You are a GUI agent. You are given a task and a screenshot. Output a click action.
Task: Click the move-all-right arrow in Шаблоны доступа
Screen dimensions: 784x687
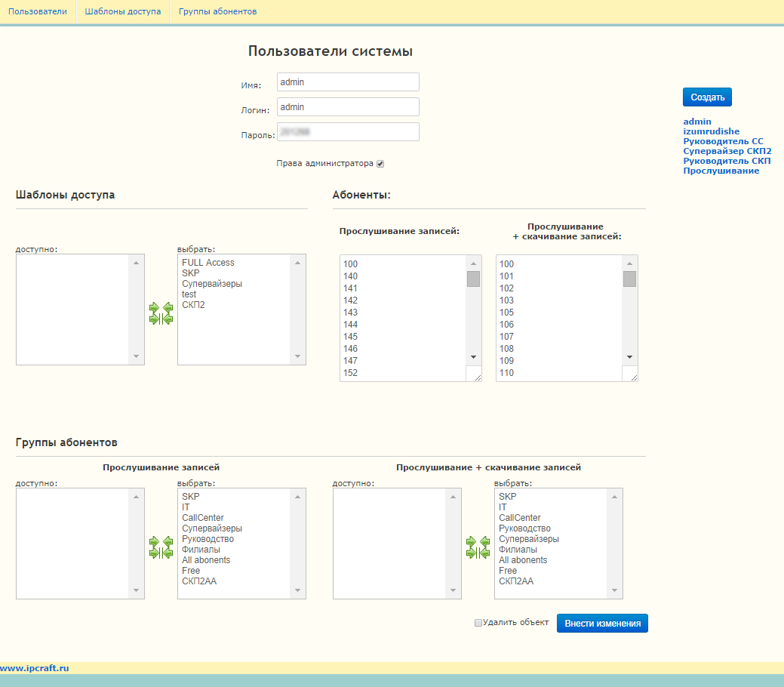[x=154, y=319]
